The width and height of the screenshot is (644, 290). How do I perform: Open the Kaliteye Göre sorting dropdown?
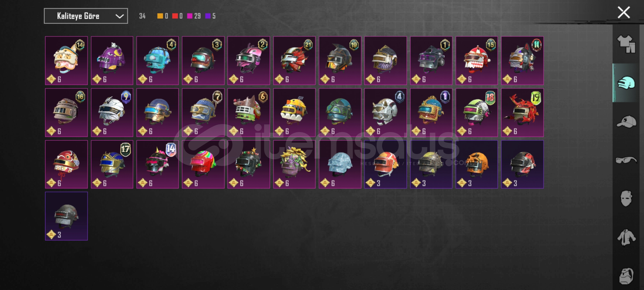(x=86, y=16)
